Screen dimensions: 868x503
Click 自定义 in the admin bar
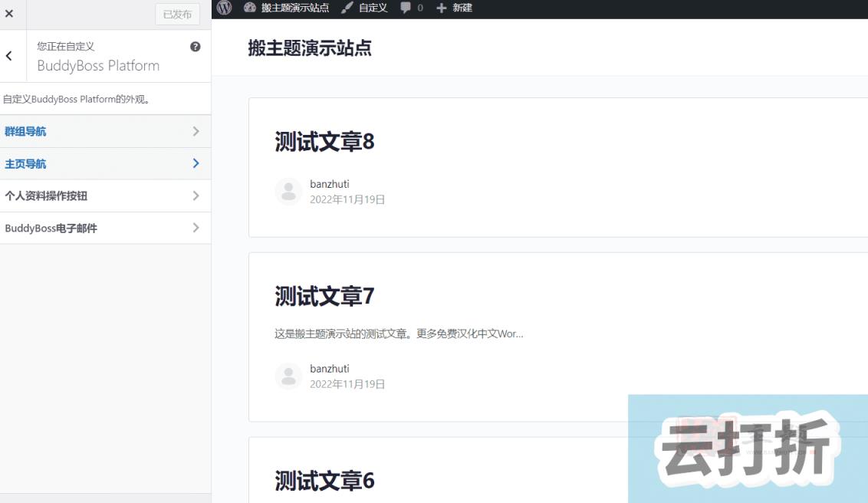[373, 8]
